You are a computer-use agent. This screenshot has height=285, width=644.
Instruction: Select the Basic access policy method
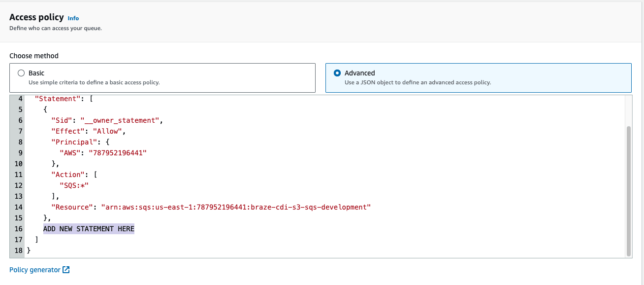pyautogui.click(x=21, y=73)
